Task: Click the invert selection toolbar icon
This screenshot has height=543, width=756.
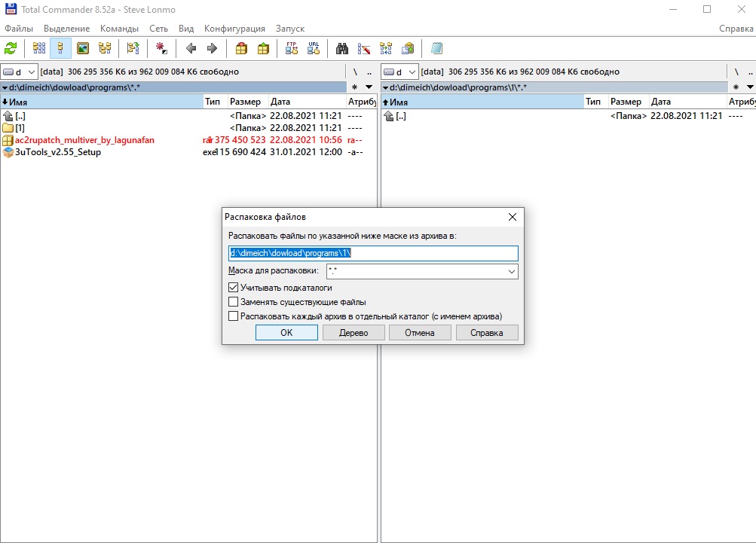Action: (x=133, y=48)
